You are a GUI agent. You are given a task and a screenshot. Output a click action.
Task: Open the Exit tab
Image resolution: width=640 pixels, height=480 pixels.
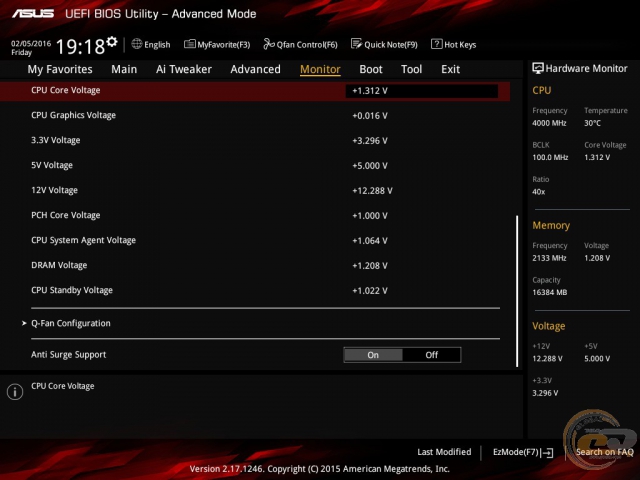coord(451,69)
